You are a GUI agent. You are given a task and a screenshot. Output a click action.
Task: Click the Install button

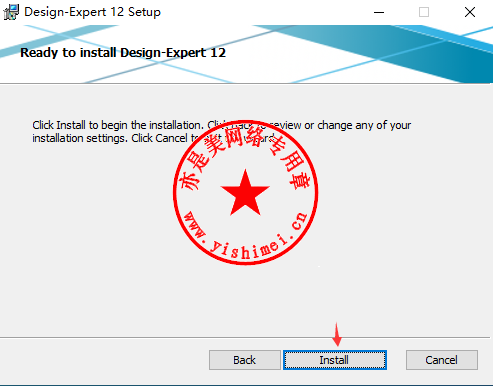point(335,360)
